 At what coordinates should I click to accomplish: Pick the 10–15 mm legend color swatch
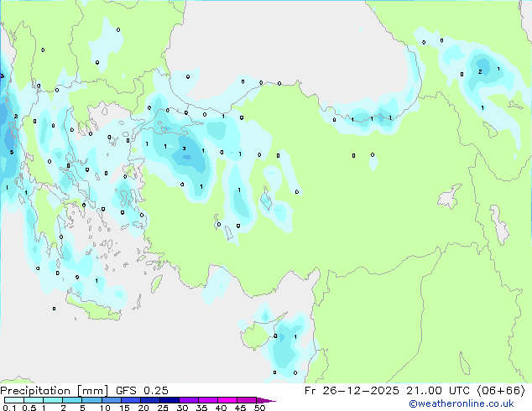pyautogui.click(x=111, y=400)
